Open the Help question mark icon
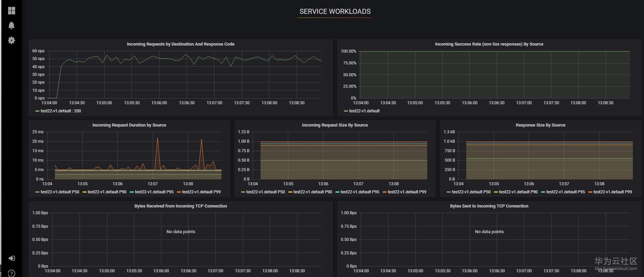This screenshot has height=277, width=644. [11, 273]
